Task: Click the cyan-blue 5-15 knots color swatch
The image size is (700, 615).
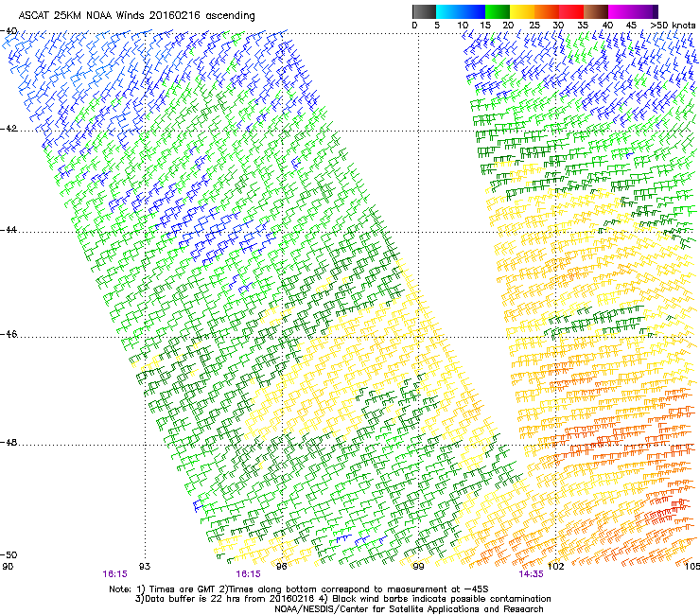Action: [x=461, y=11]
